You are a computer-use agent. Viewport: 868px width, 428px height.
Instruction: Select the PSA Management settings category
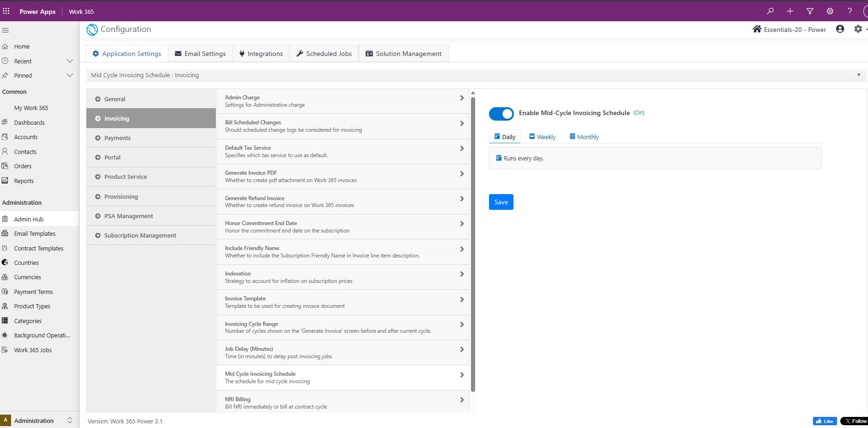tap(151, 216)
